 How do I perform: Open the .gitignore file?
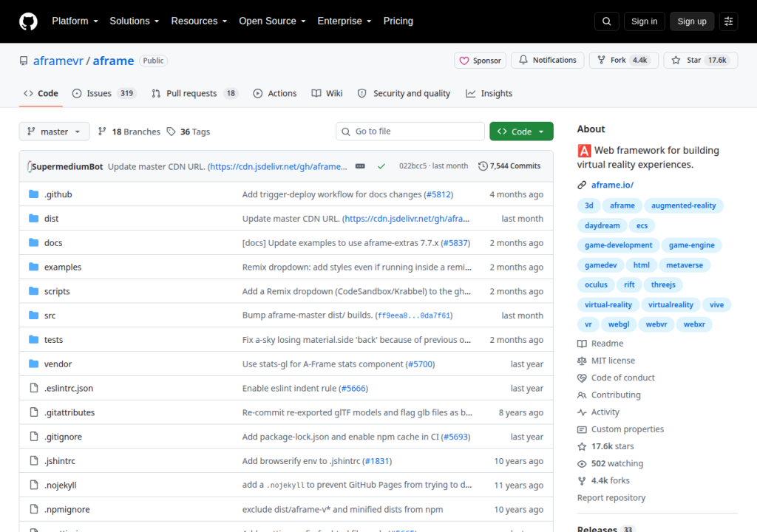[x=64, y=437]
